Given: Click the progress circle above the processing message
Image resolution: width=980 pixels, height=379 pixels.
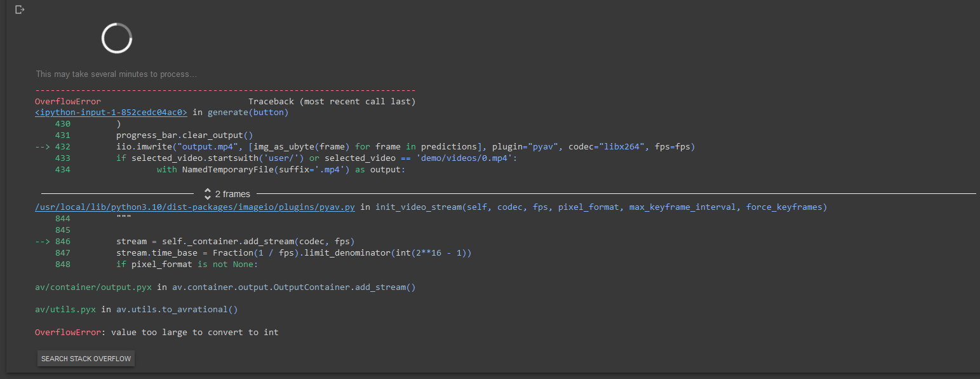Looking at the screenshot, I should point(116,38).
